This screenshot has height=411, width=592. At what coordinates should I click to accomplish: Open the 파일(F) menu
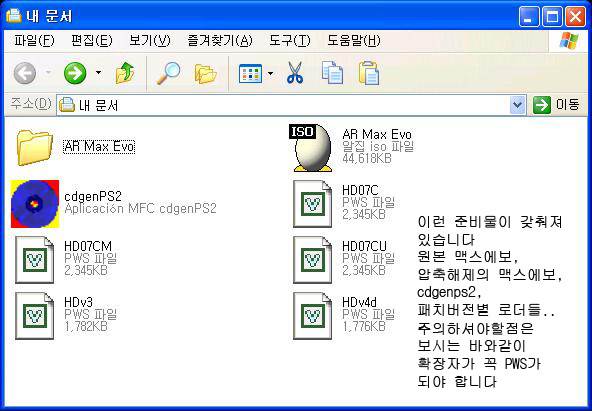34,40
